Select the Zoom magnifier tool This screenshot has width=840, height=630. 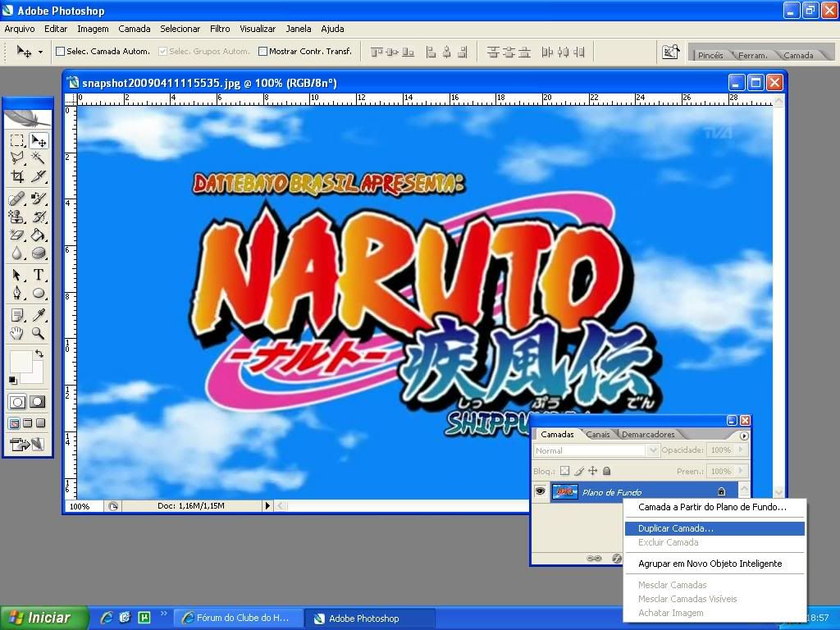[x=39, y=333]
